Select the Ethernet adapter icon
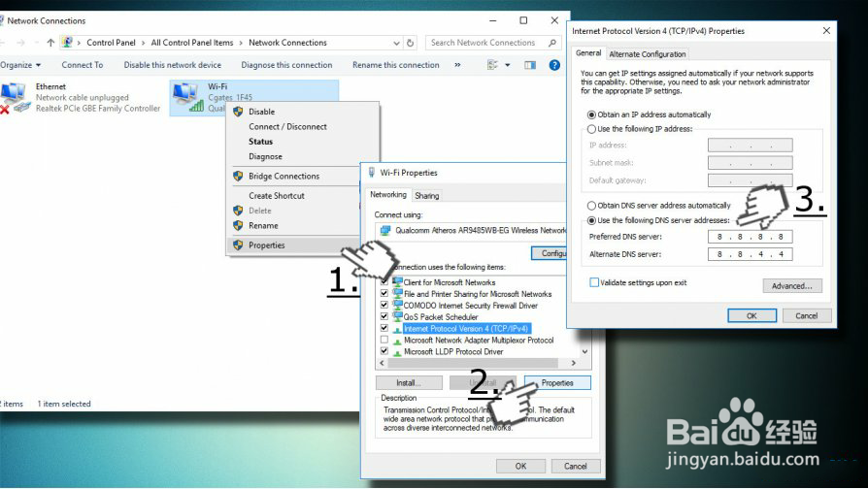Viewport: 868px width, 489px height. (14, 97)
